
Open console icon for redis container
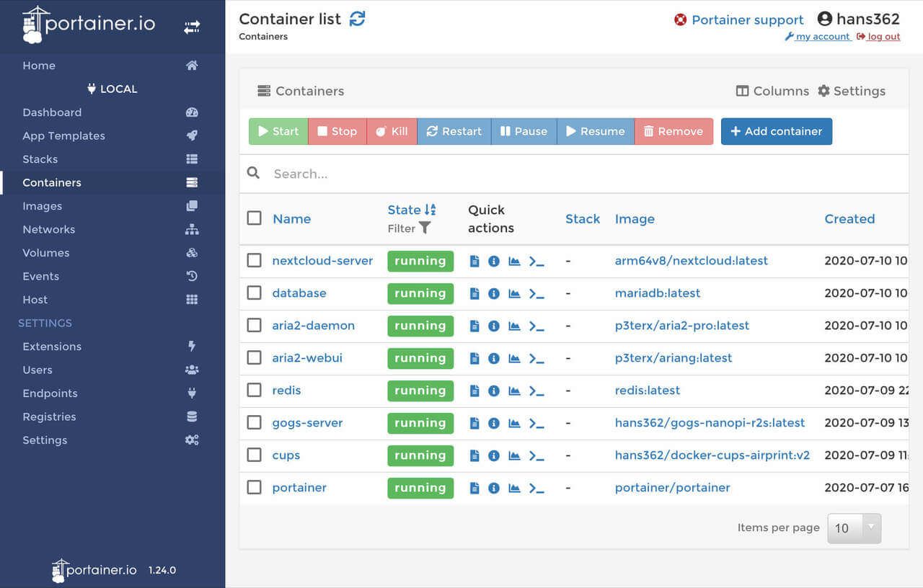[536, 391]
